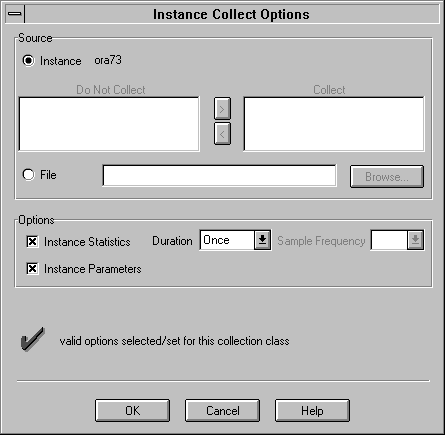Toggle the Instance Parameters checkbox

click(x=32, y=268)
